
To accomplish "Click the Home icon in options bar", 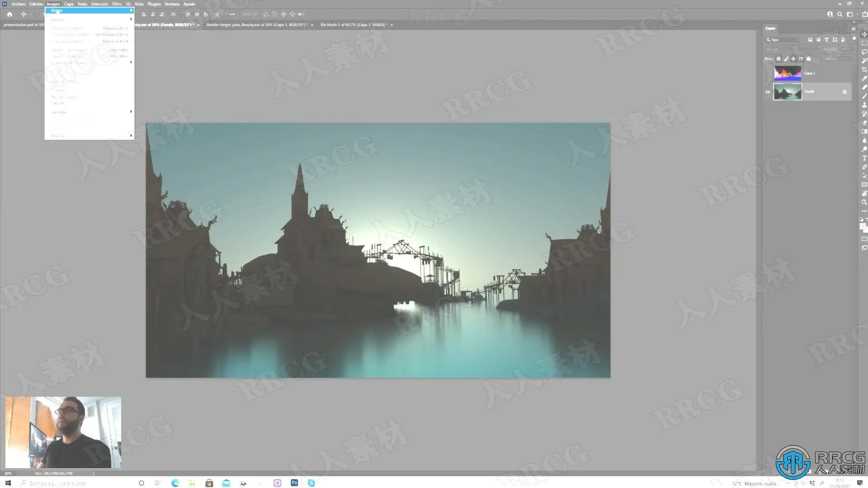I will point(9,14).
